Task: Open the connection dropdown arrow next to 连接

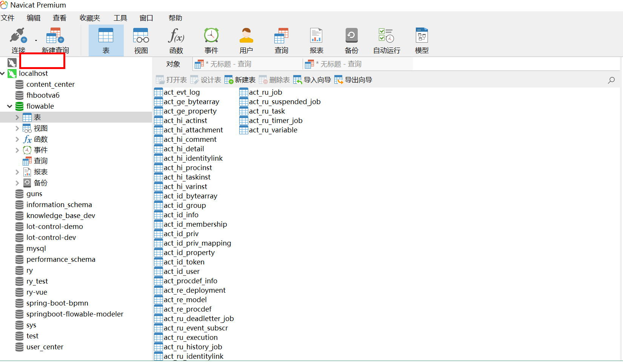Action: (x=36, y=40)
